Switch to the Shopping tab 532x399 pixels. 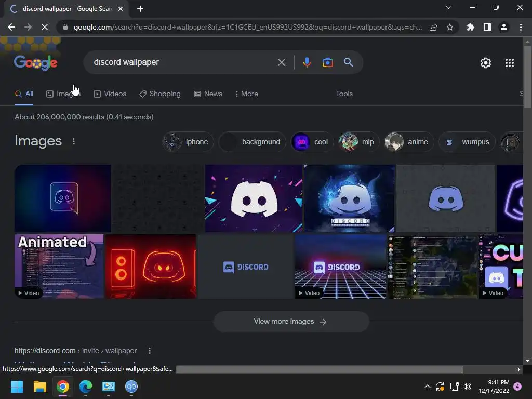point(160,94)
